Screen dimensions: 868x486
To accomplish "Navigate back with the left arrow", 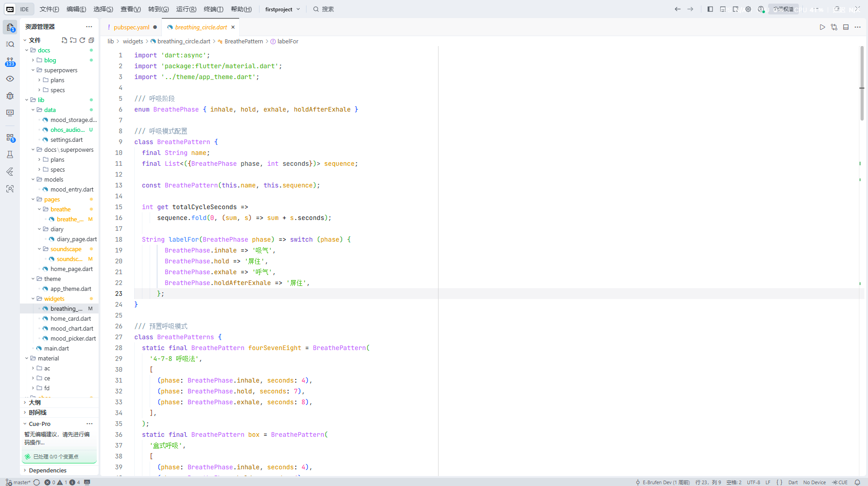I will pyautogui.click(x=678, y=9).
